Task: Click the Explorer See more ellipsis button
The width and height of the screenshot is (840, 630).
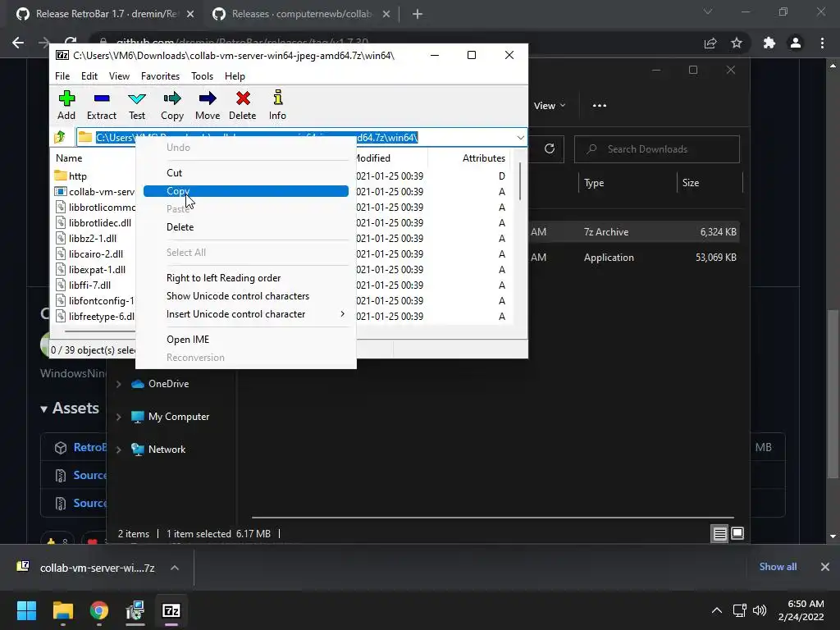Action: (600, 106)
